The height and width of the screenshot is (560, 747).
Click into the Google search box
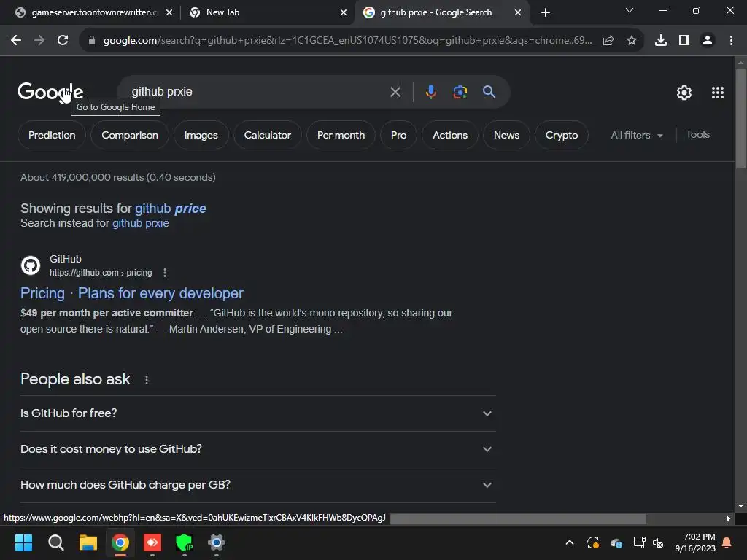(258, 92)
